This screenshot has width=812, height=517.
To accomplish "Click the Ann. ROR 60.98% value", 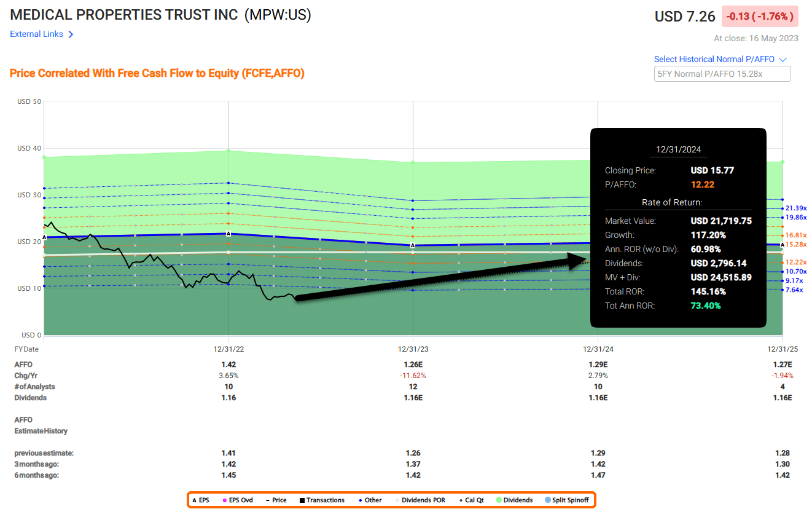I will pyautogui.click(x=705, y=249).
